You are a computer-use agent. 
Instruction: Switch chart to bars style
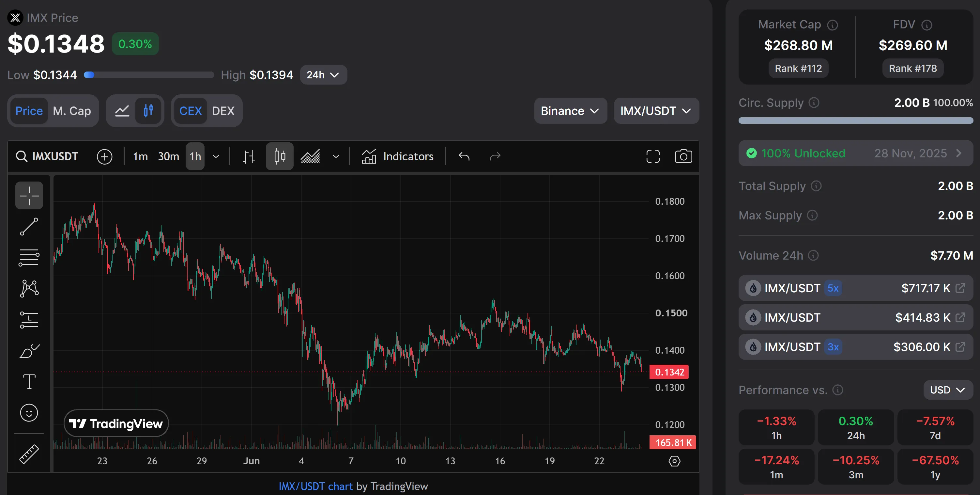249,156
